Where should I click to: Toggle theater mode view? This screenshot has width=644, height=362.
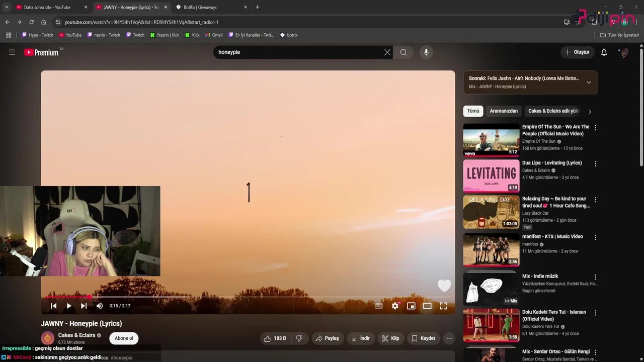tap(427, 306)
